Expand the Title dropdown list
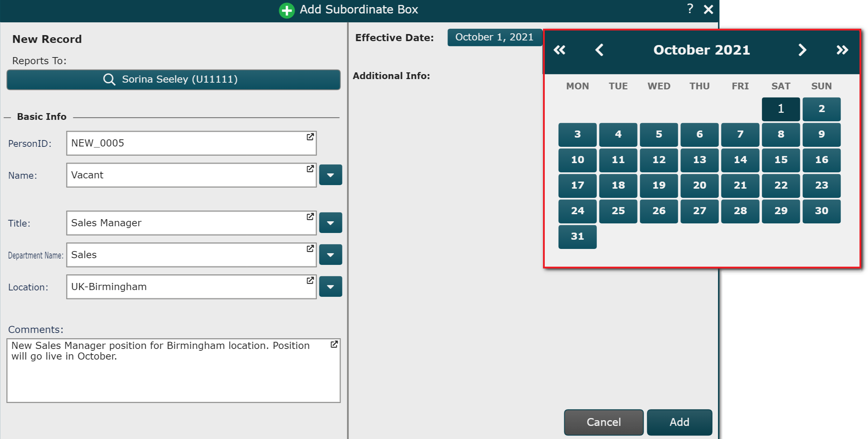 point(330,223)
